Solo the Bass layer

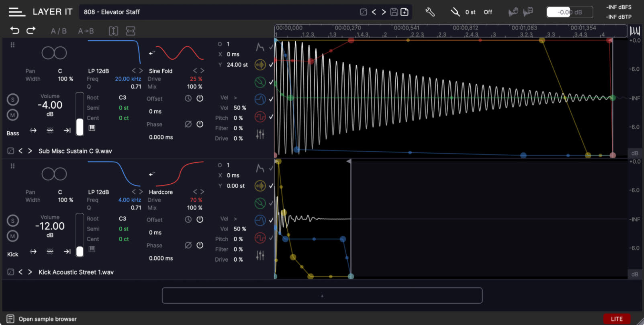tap(13, 99)
